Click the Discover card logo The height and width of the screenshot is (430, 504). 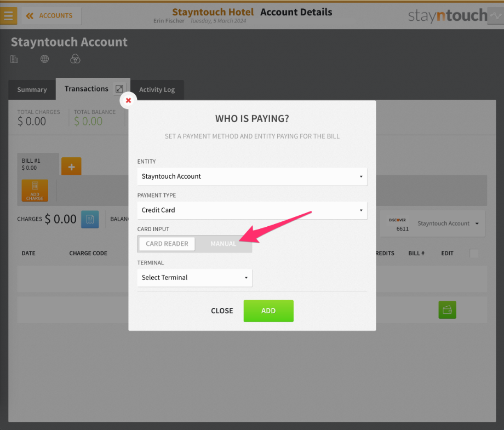click(397, 220)
